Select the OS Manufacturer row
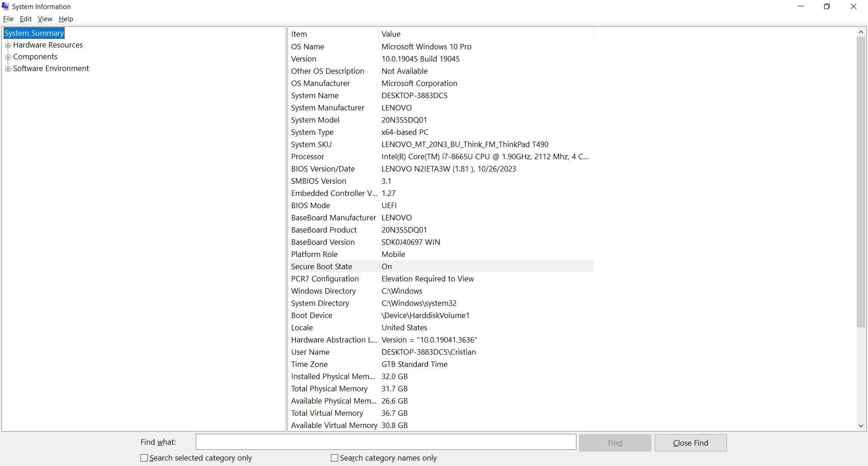This screenshot has width=868, height=466. coord(441,83)
